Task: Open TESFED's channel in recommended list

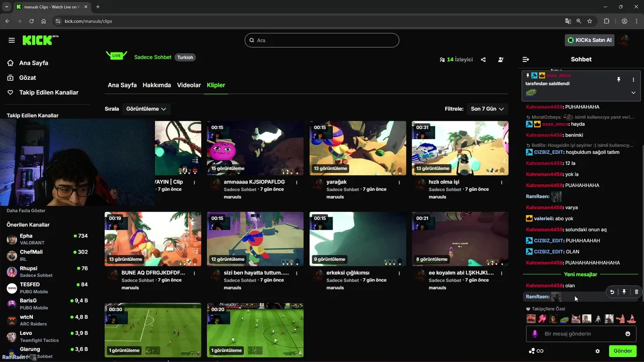Action: click(47, 288)
